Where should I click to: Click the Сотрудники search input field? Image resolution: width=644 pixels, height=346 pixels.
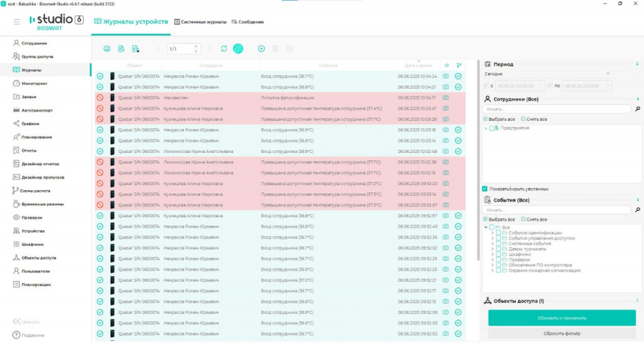(x=557, y=109)
